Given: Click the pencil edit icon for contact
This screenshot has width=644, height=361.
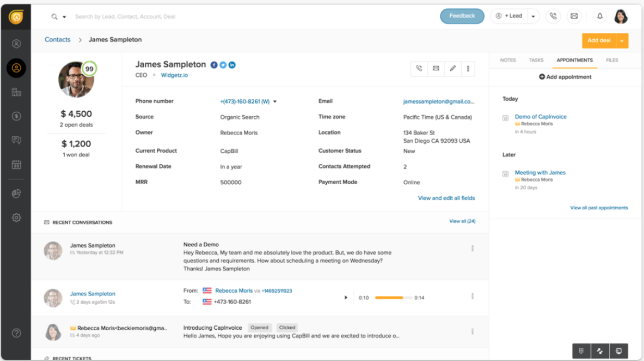Looking at the screenshot, I should [x=453, y=68].
